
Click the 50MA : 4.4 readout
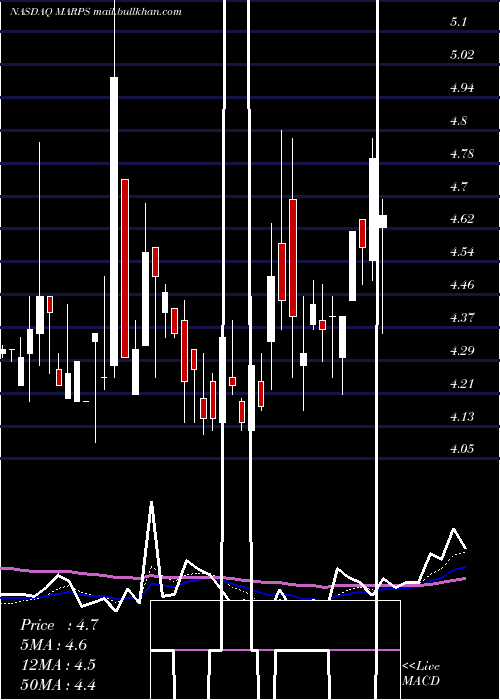pyautogui.click(x=58, y=684)
